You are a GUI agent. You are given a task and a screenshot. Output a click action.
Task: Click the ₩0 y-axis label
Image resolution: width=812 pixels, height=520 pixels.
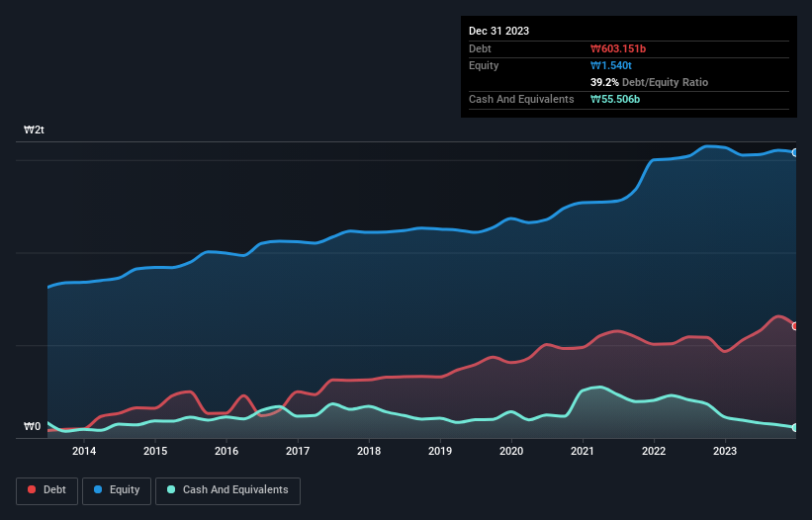pos(32,426)
